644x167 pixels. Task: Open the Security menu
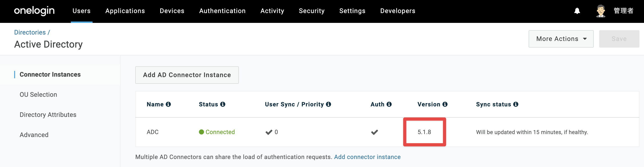312,11
